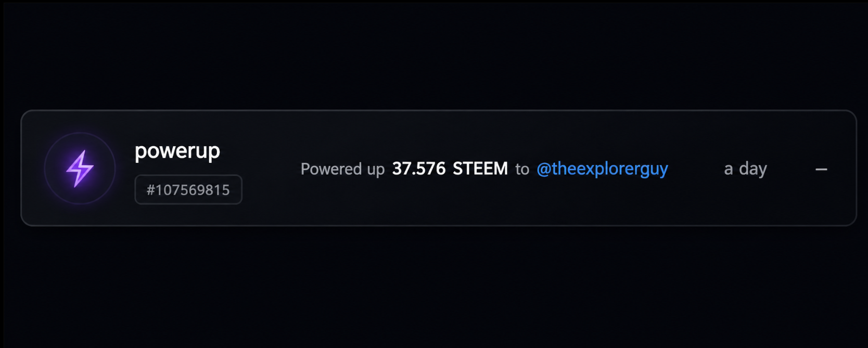Collapse the powerup entry with the minus icon
The height and width of the screenshot is (348, 868).
[x=821, y=170]
